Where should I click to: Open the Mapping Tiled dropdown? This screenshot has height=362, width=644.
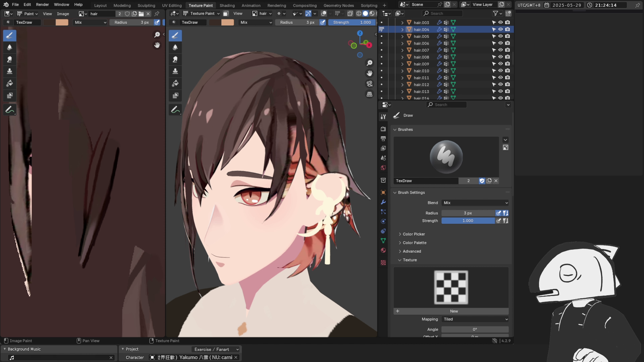pyautogui.click(x=475, y=319)
